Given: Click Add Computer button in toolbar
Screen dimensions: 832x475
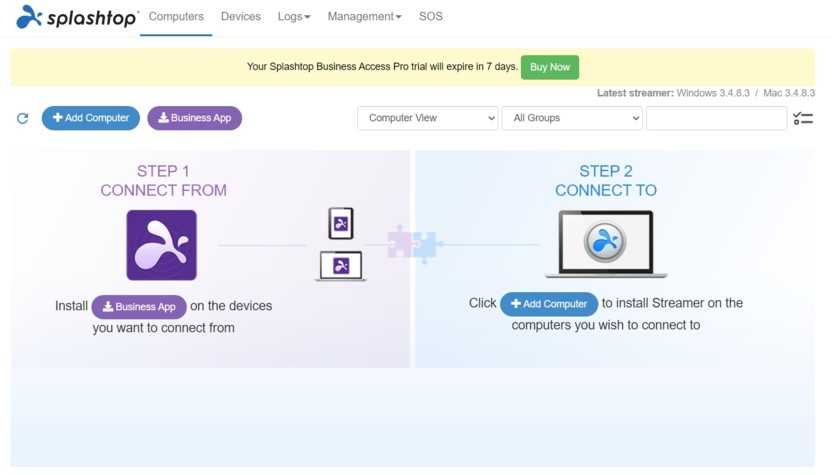Looking at the screenshot, I should click(x=91, y=118).
